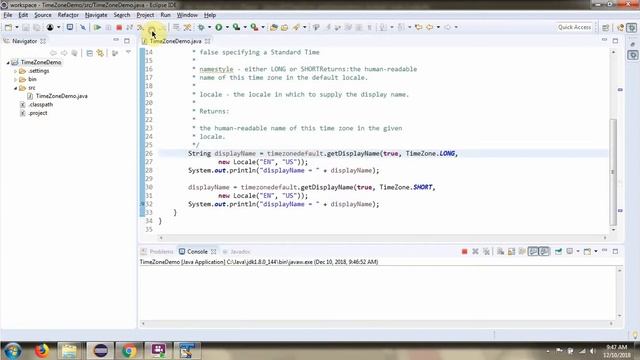Switch to the Debug perspective icon
Image resolution: width=640 pixels, height=360 pixels.
632,27
